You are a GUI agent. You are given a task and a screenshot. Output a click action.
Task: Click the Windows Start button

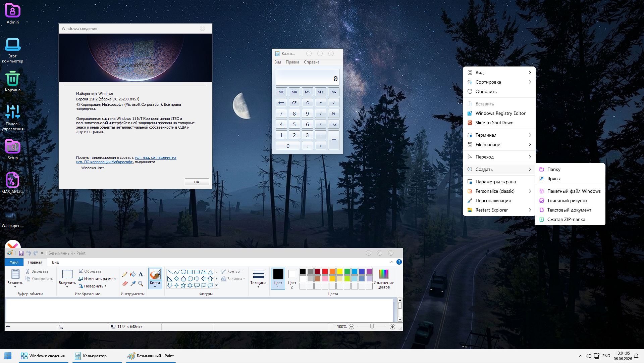click(8, 356)
